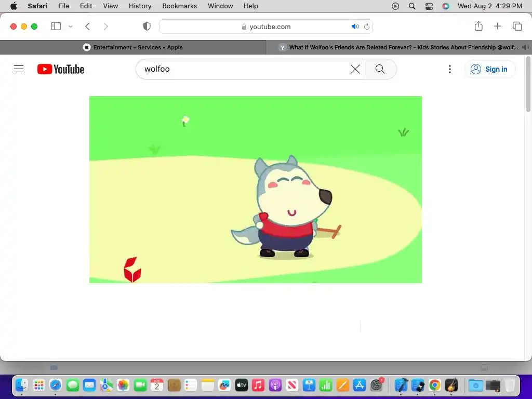Image resolution: width=532 pixels, height=399 pixels.
Task: Select the youtube.com address bar
Action: point(267,26)
